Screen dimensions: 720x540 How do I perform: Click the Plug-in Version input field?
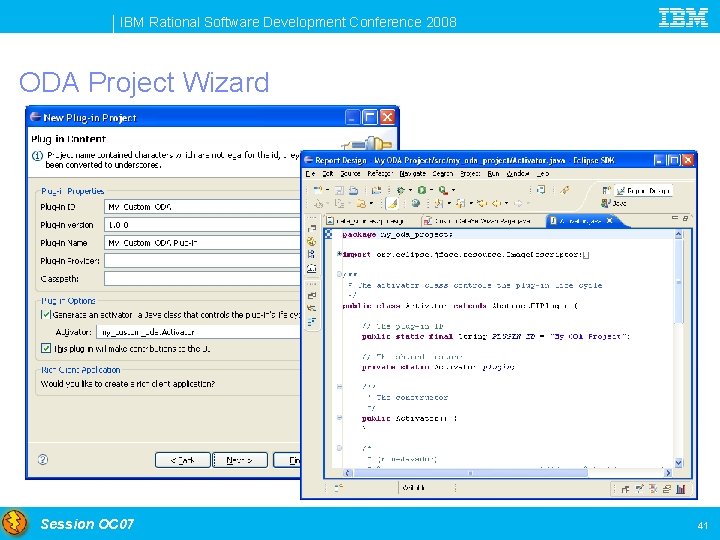(x=202, y=225)
